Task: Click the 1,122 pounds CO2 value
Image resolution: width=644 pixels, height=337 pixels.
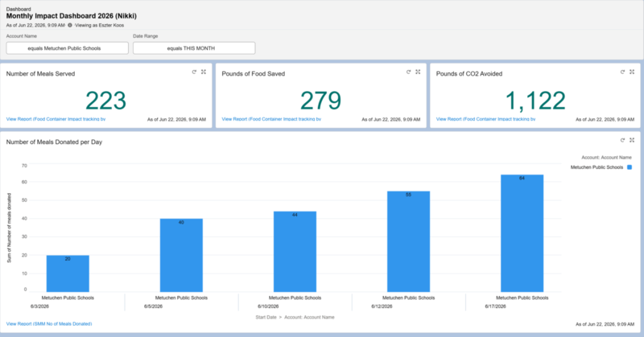Action: coord(535,101)
